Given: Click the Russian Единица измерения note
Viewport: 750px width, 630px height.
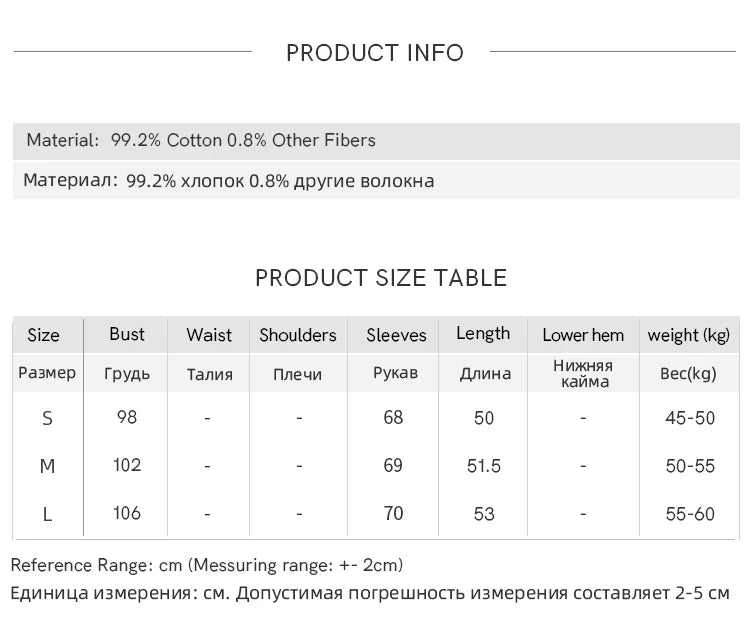Looking at the screenshot, I should (370, 593).
